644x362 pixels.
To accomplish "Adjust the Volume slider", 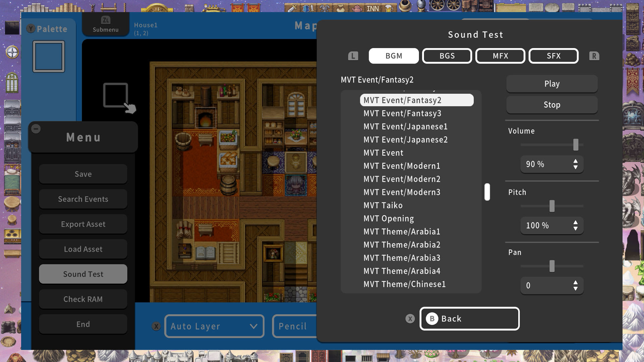I will pos(576,144).
